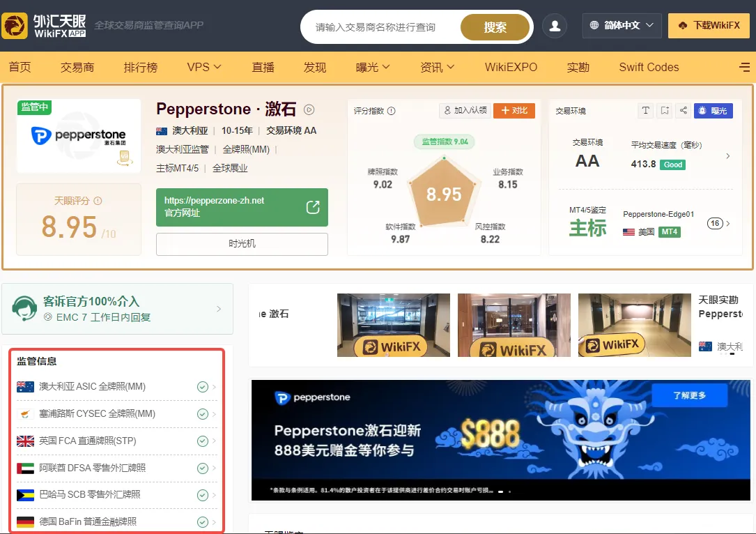This screenshot has width=756, height=534.
Task: Open the 简体中文 language dropdown
Action: tap(622, 25)
